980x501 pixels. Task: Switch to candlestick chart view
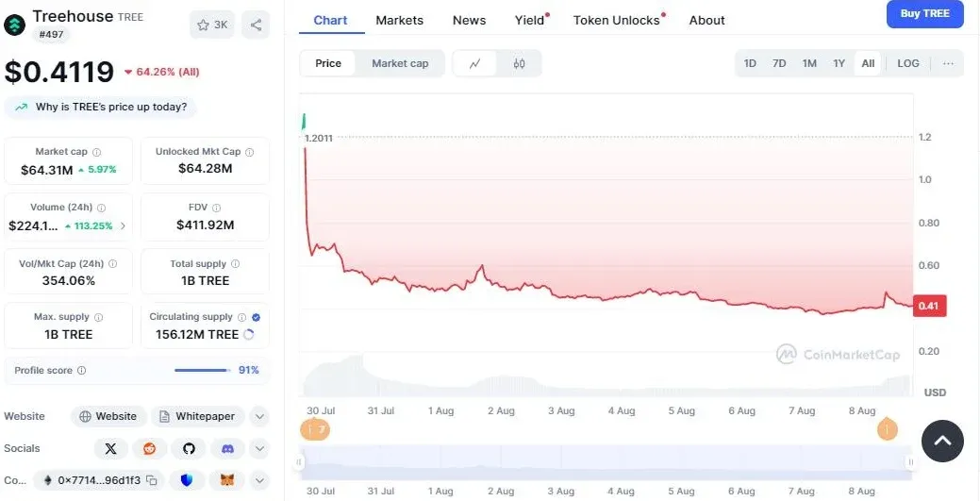pos(519,63)
